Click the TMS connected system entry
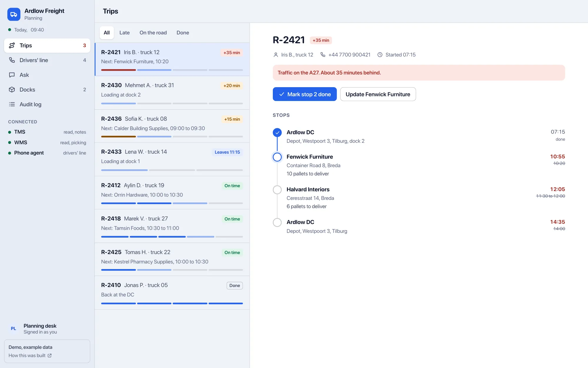This screenshot has width=588, height=368. (x=47, y=132)
